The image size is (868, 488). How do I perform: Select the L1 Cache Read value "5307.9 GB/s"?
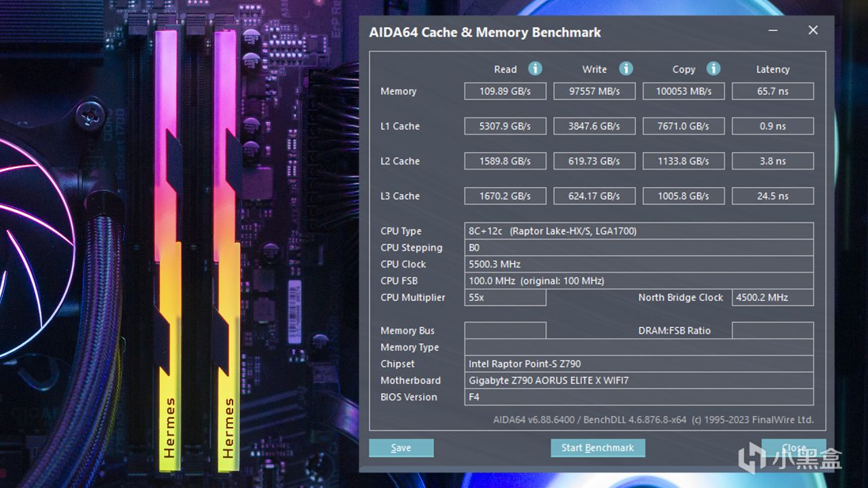pyautogui.click(x=505, y=126)
